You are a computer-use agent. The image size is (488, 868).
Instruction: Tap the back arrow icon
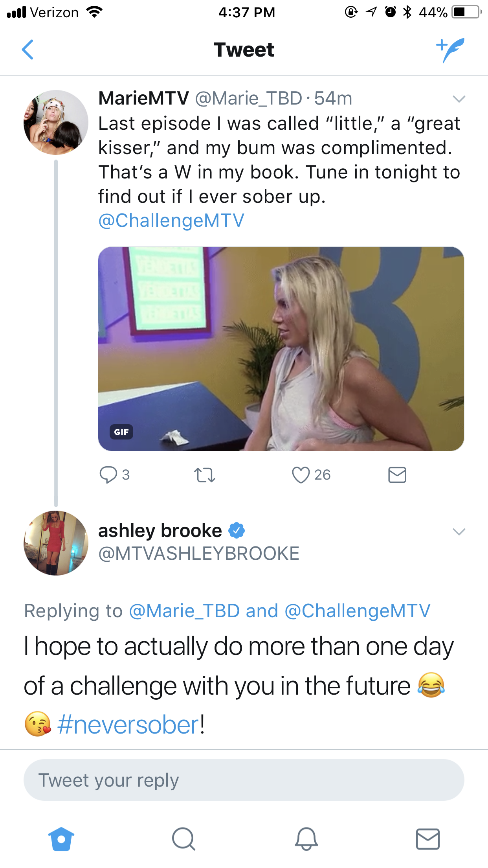(x=28, y=50)
